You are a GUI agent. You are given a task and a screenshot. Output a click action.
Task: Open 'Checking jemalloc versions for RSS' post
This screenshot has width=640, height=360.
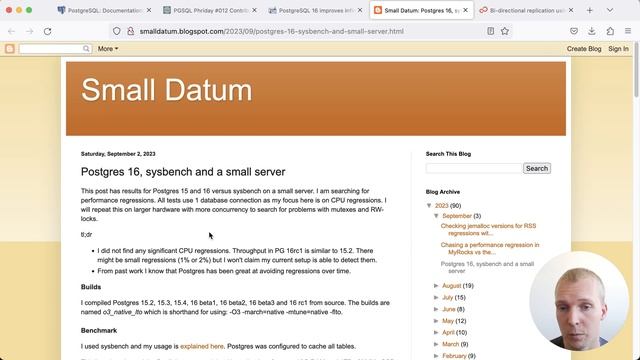pos(488,229)
